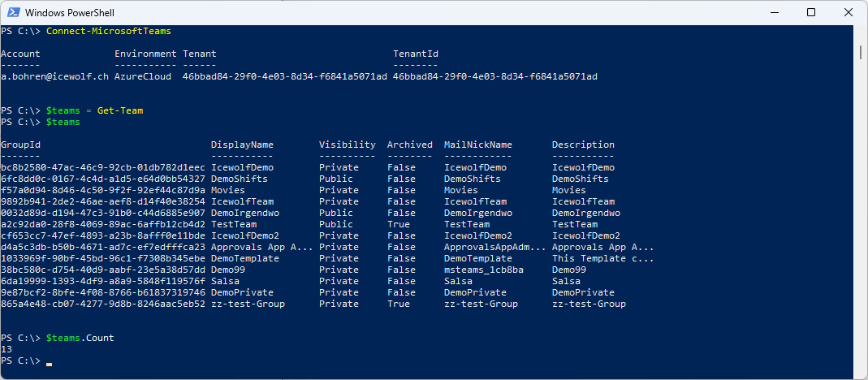The image size is (868, 380).
Task: Click the MailNickName column header
Action: point(477,145)
